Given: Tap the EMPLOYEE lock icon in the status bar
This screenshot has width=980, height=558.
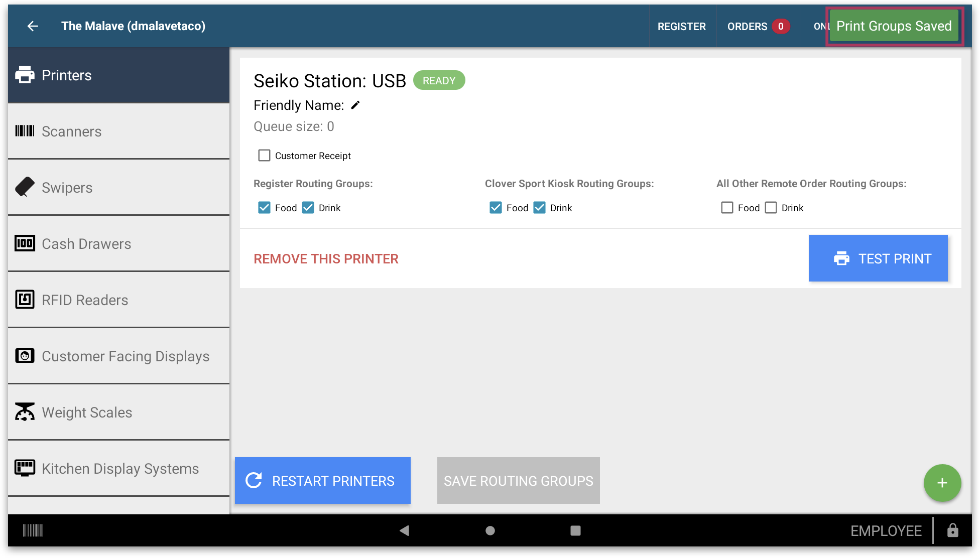Looking at the screenshot, I should pos(953,530).
